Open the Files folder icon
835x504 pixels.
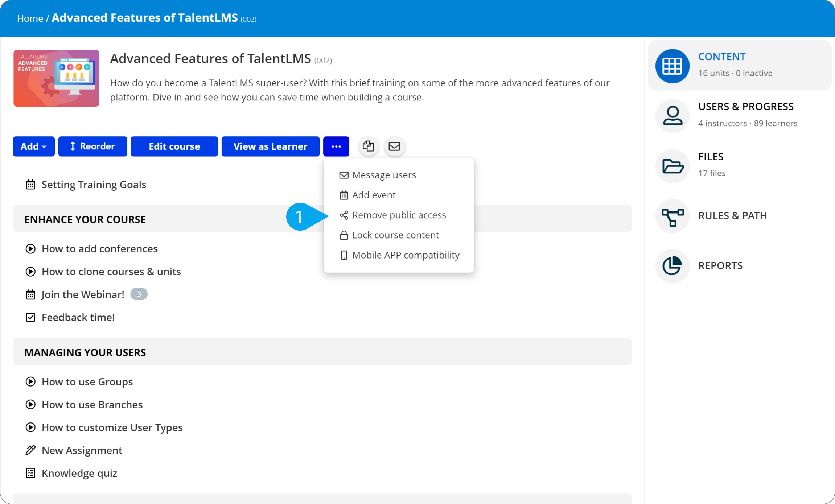click(672, 166)
